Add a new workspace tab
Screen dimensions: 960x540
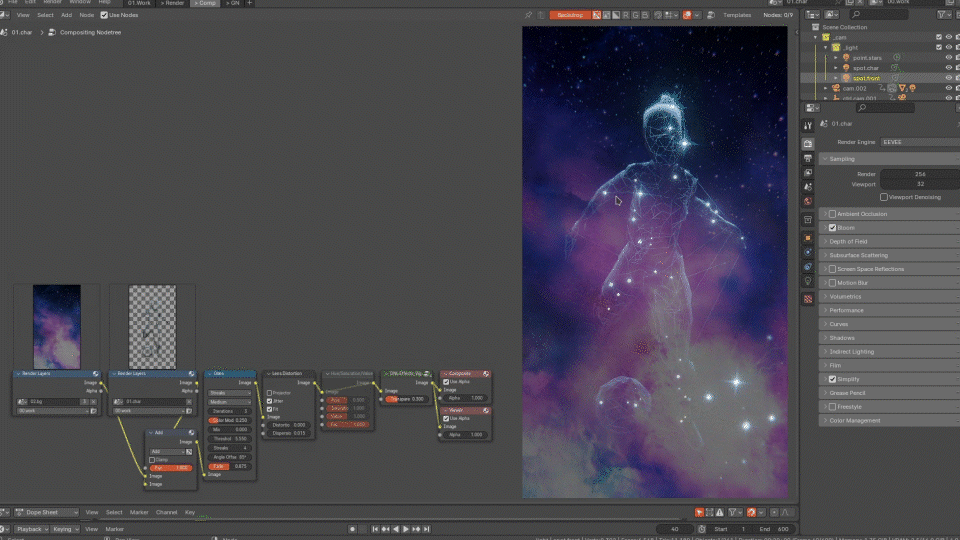tap(249, 3)
